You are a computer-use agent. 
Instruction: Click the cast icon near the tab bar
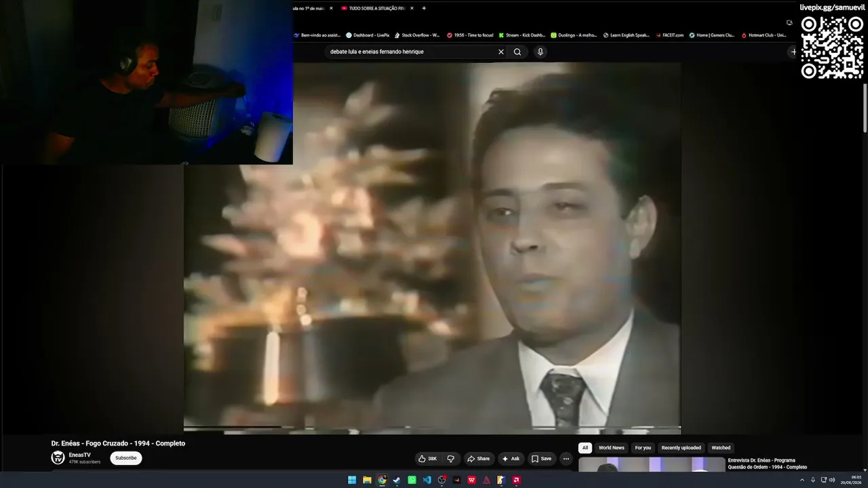click(x=789, y=22)
